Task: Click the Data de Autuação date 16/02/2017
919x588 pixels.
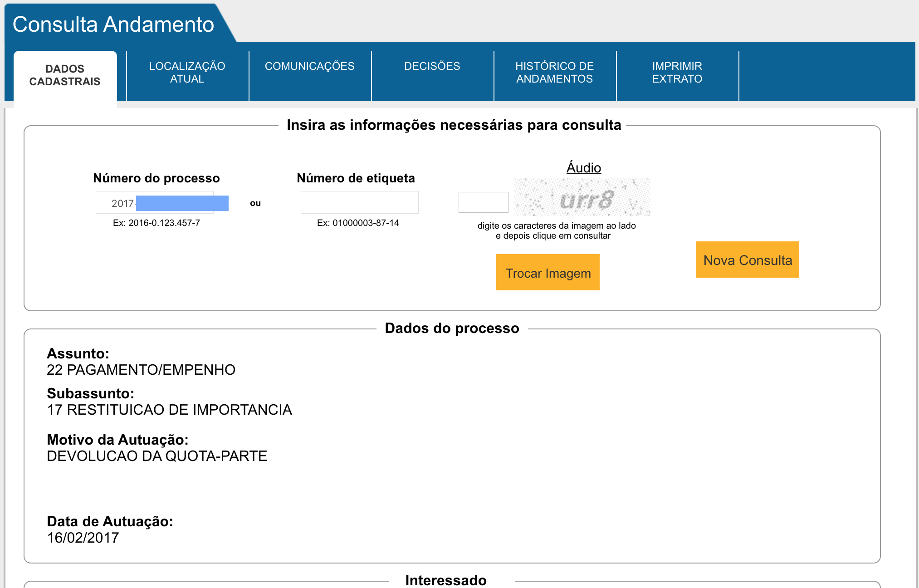Action: pos(83,538)
